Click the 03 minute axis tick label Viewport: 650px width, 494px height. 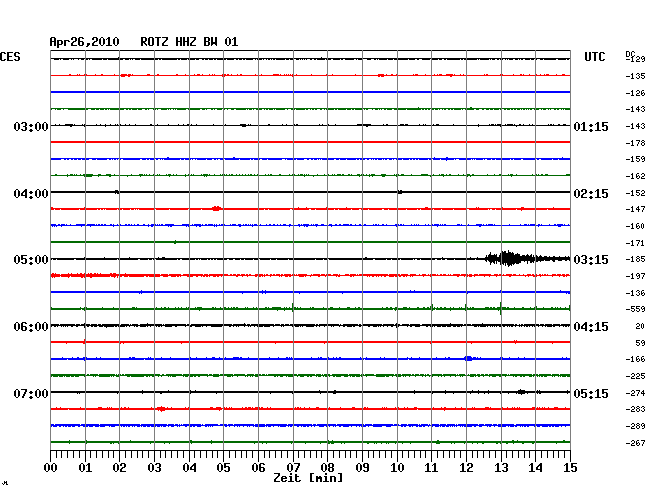pyautogui.click(x=154, y=468)
